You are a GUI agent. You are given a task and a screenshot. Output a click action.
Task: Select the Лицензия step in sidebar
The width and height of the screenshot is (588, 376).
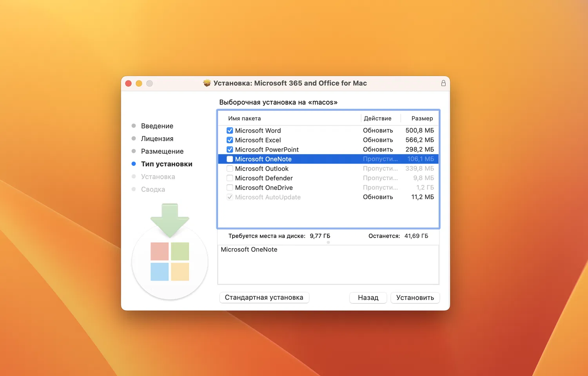click(x=157, y=139)
